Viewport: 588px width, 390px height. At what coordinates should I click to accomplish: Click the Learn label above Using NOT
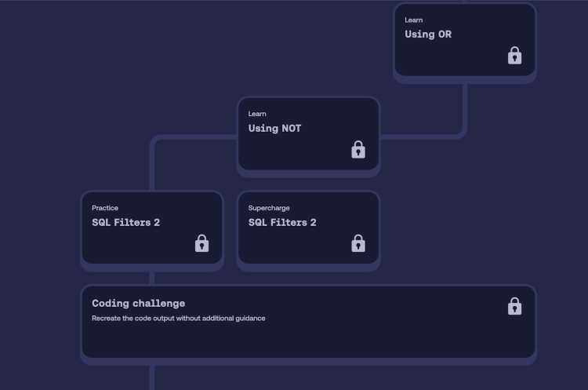[x=257, y=114]
